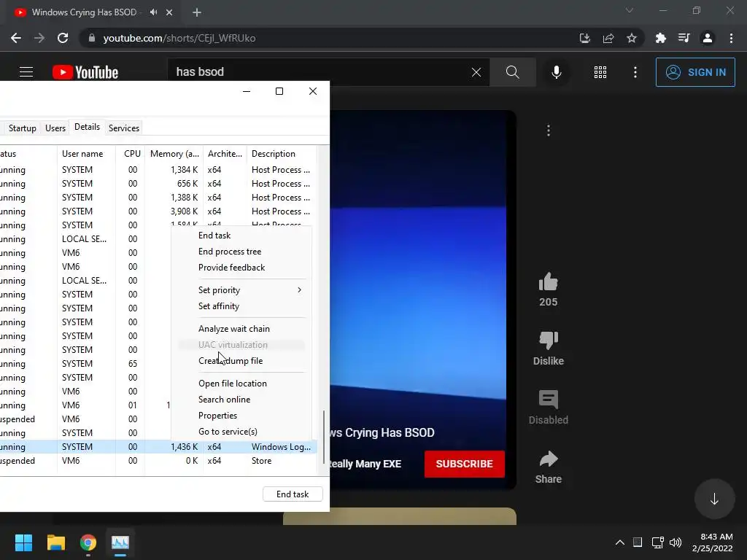Click the Chrome address bar URL
This screenshot has height=560, width=747.
[x=179, y=38]
